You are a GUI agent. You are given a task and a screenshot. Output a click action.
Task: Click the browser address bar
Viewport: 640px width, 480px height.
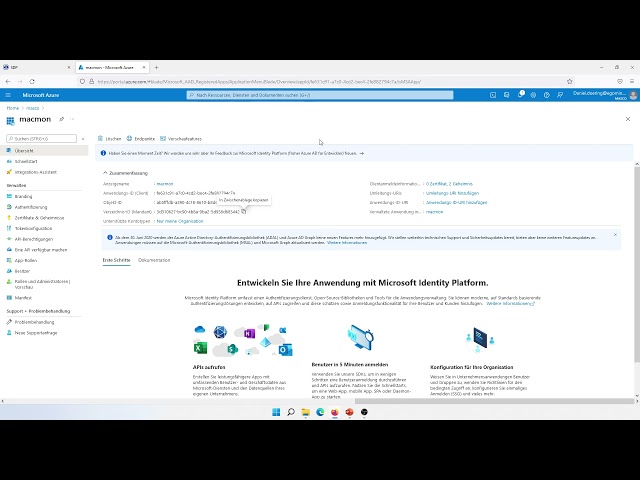[x=324, y=82]
